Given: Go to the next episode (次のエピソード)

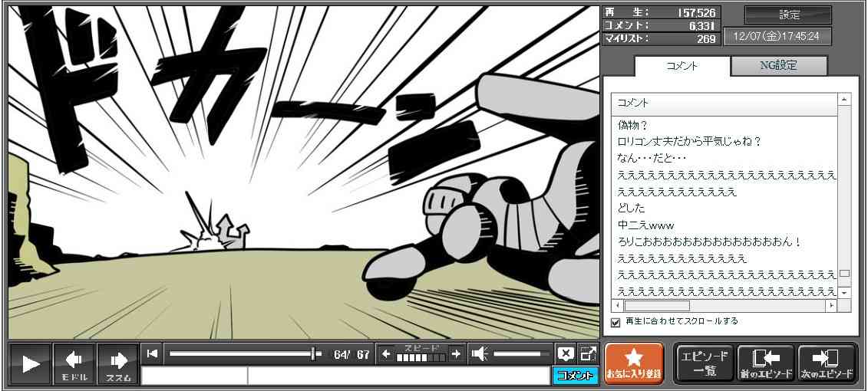Looking at the screenshot, I should point(827,363).
